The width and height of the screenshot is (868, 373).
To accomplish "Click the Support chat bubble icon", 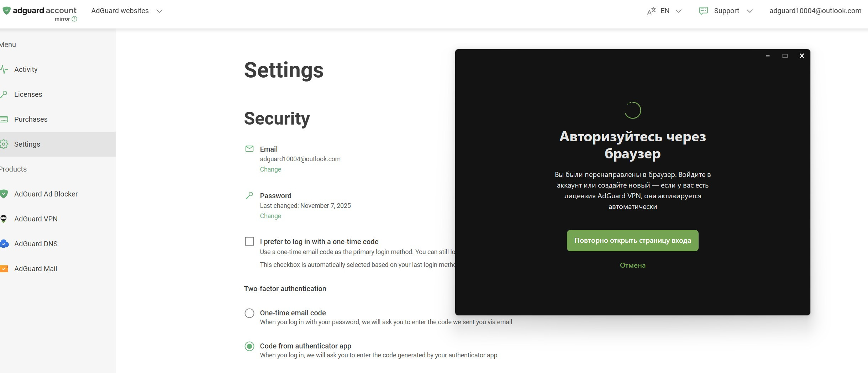I will [703, 11].
